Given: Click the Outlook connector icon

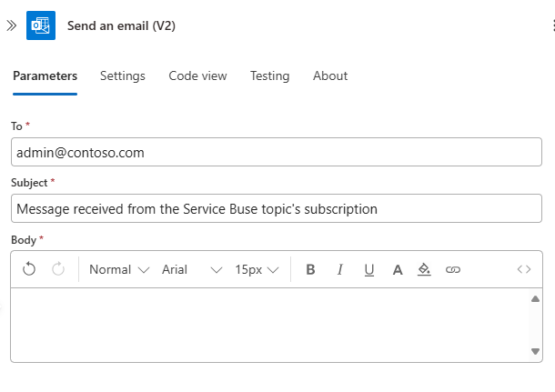Looking at the screenshot, I should (41, 25).
